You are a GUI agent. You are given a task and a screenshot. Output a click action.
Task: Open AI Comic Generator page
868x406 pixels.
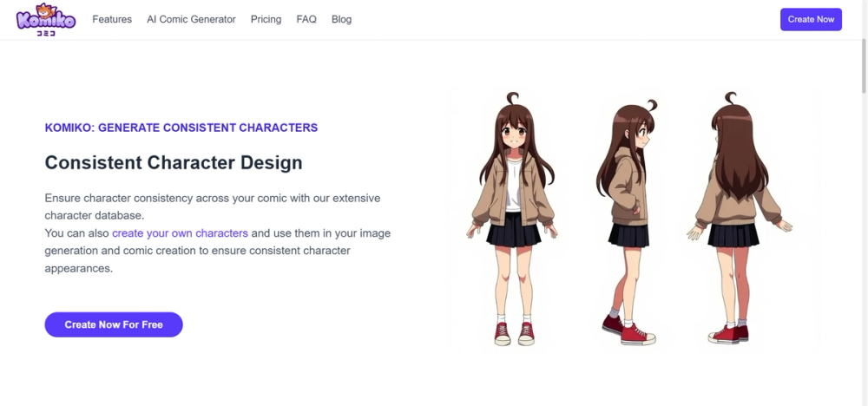pos(191,19)
